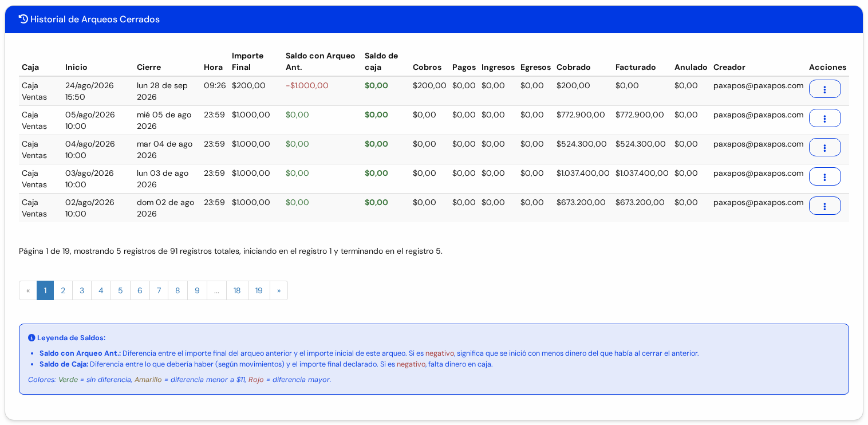Jump to page 5
Image resolution: width=868 pixels, height=425 pixels.
pos(120,290)
